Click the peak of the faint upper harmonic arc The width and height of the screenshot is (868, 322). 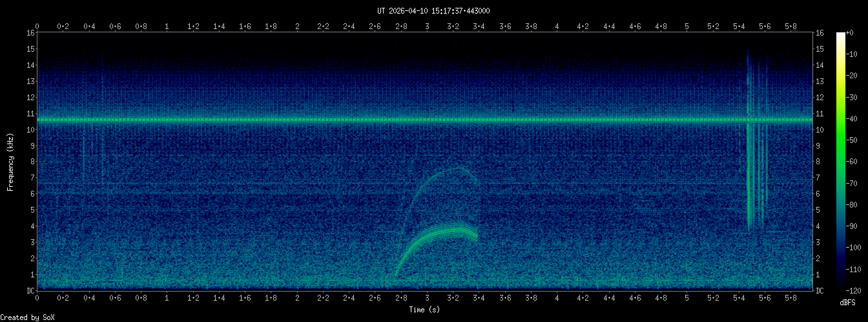(x=460, y=168)
